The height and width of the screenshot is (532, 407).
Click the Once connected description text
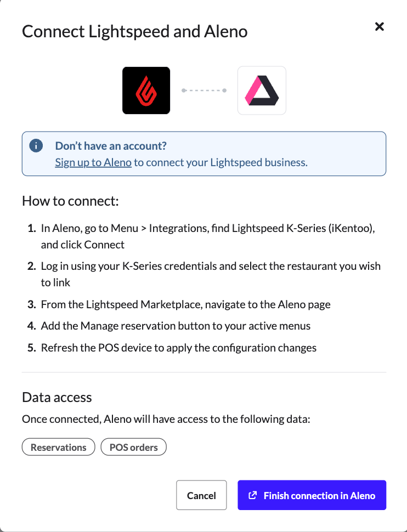[x=166, y=420]
